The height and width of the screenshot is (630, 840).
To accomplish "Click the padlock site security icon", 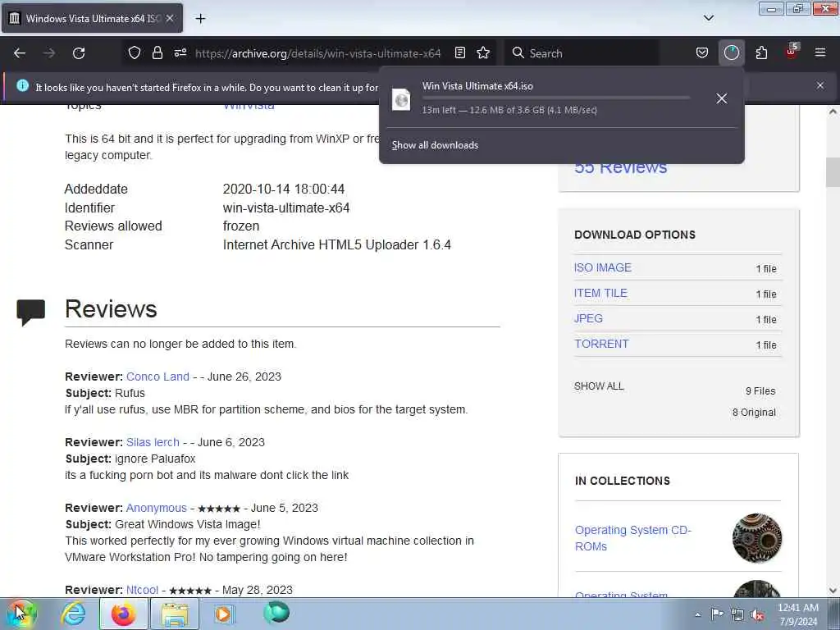I will 157,53.
